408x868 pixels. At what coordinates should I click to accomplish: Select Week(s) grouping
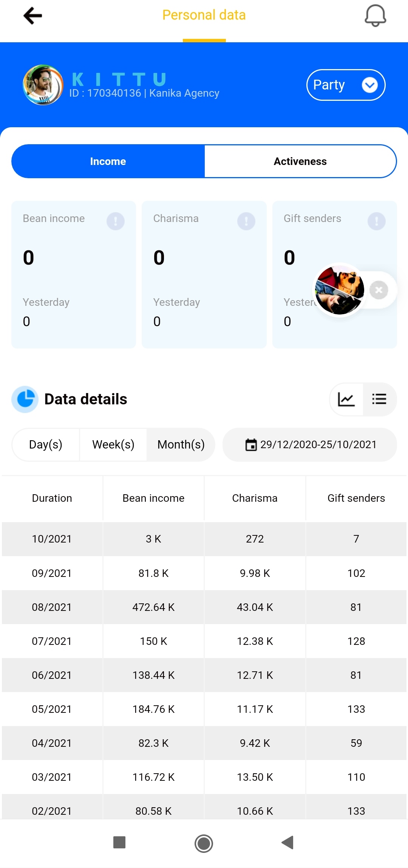click(113, 445)
